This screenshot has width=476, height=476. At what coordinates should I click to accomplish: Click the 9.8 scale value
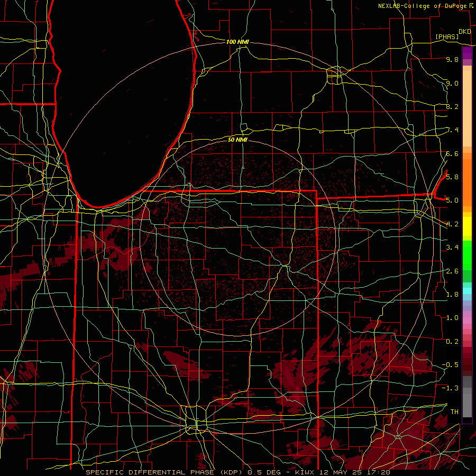coord(452,59)
